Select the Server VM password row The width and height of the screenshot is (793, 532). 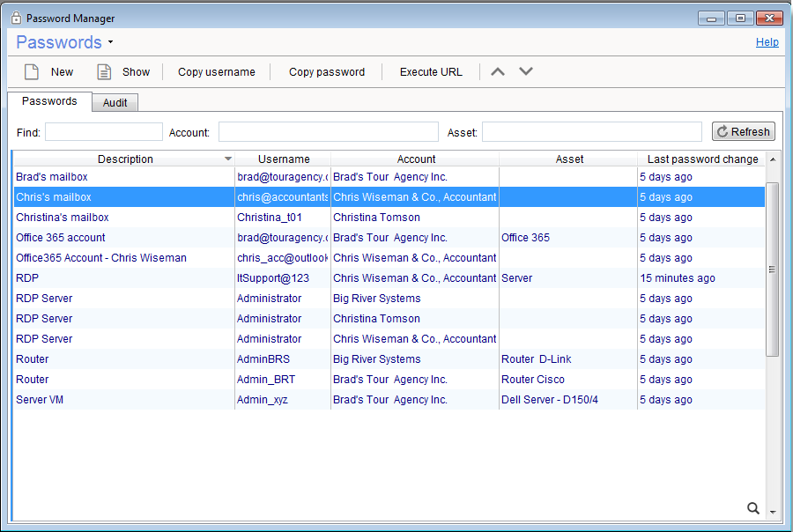pos(40,400)
